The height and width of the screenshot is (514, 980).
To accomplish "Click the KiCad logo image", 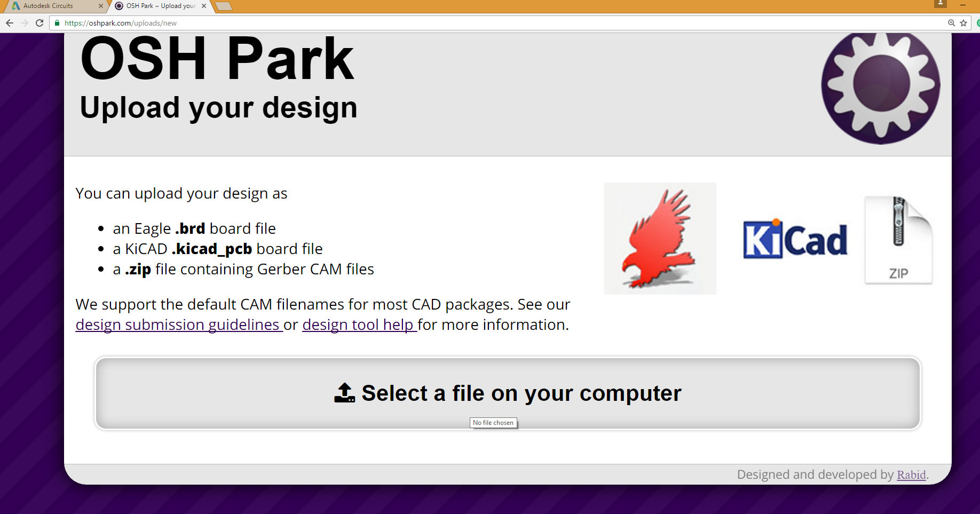I will click(795, 239).
